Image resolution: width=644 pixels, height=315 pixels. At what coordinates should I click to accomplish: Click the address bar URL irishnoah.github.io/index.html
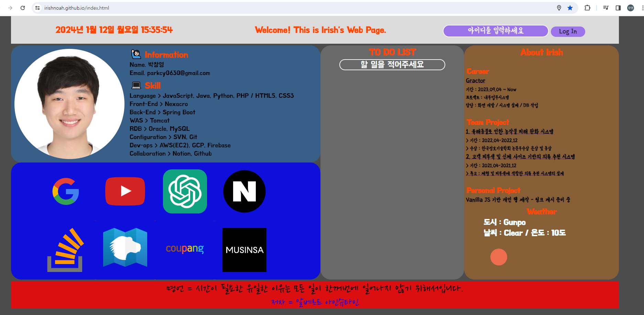pyautogui.click(x=77, y=8)
